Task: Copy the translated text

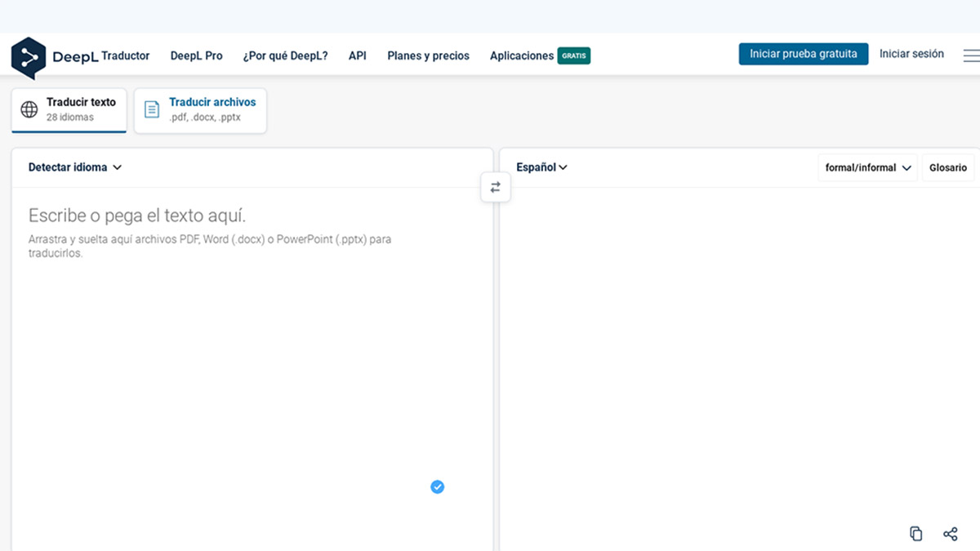Action: point(915,534)
